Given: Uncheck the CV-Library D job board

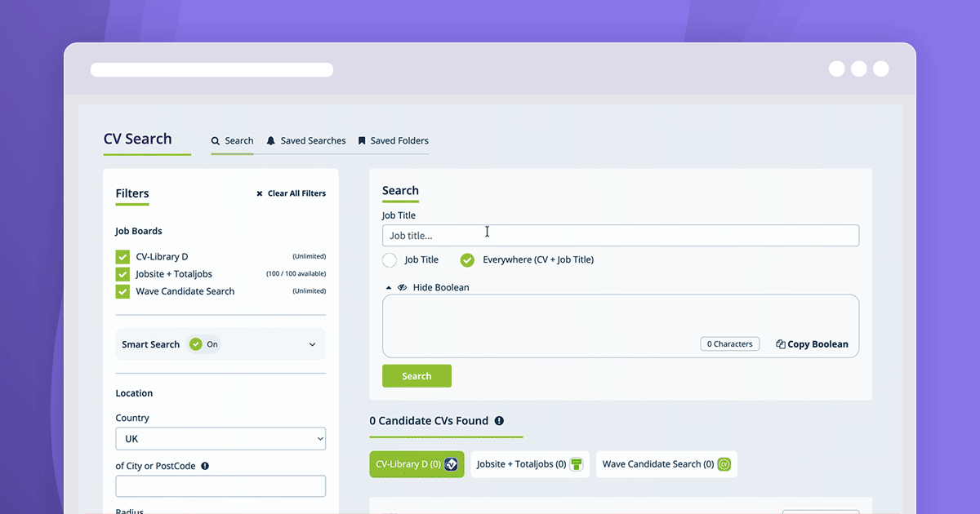Looking at the screenshot, I should [122, 257].
